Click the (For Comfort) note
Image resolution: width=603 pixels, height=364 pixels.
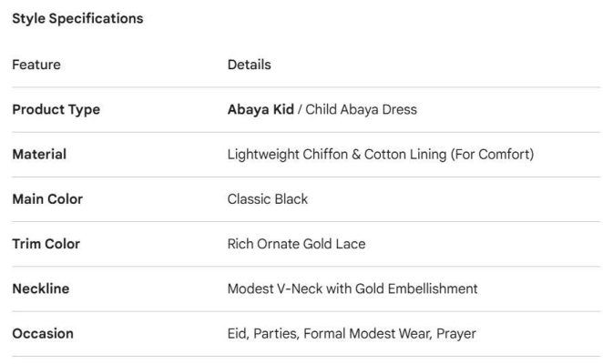(x=492, y=155)
